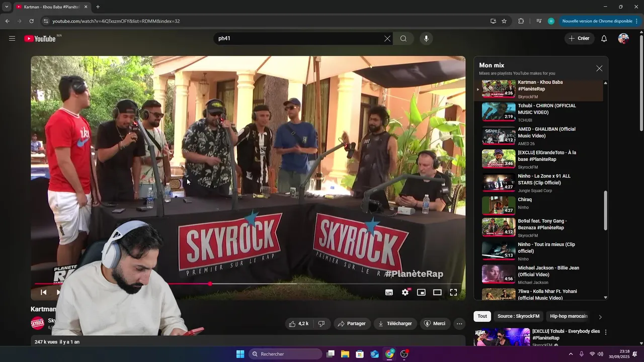This screenshot has height=362, width=644.
Task: Open the notifications bell
Action: (604, 39)
